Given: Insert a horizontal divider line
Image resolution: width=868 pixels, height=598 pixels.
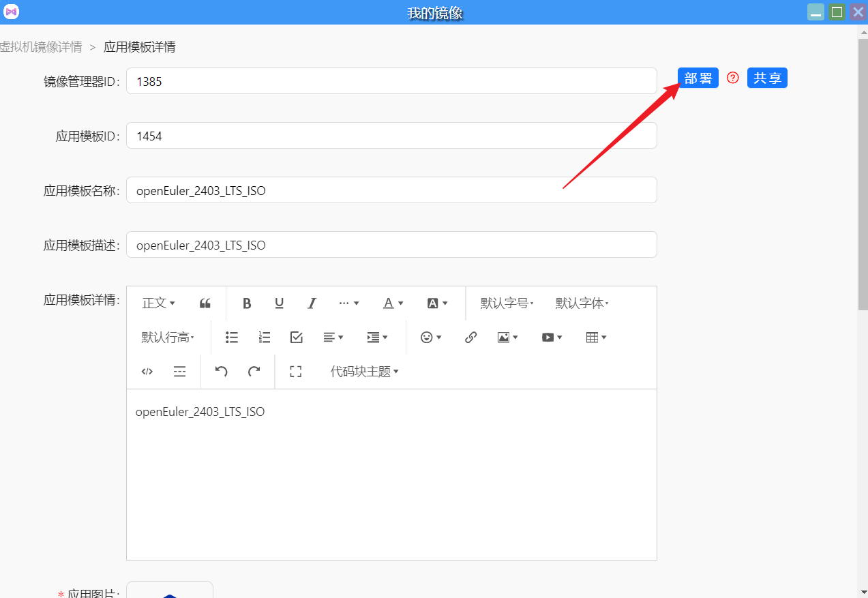Looking at the screenshot, I should point(179,372).
